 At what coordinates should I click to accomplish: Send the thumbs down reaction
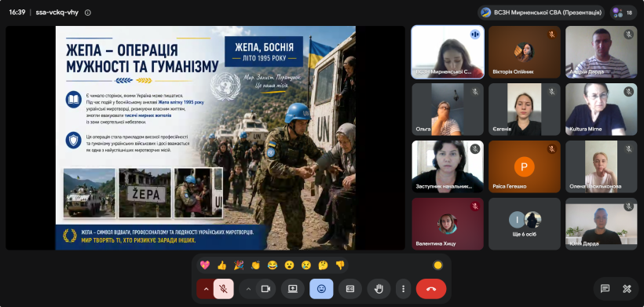coord(340,265)
